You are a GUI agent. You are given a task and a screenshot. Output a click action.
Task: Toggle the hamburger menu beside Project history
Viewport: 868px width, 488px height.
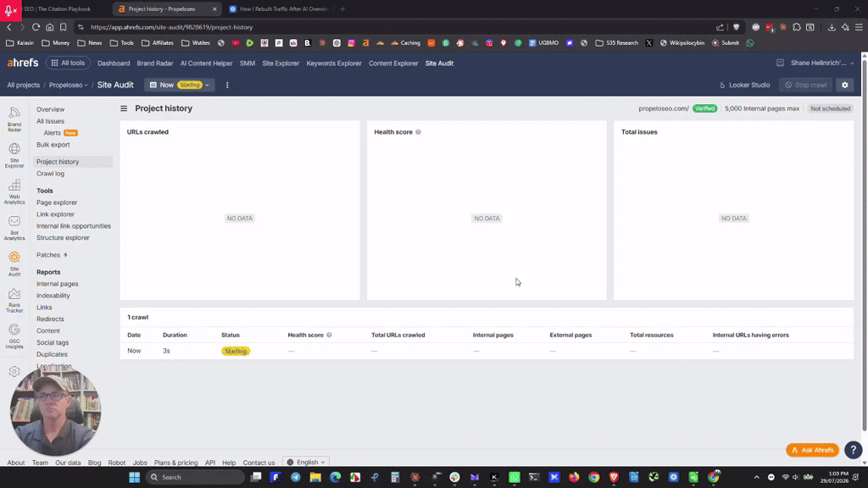(124, 108)
